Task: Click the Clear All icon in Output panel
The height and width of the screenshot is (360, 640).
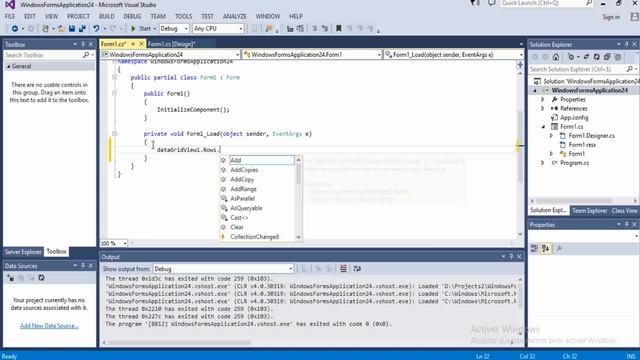Action: [343, 269]
